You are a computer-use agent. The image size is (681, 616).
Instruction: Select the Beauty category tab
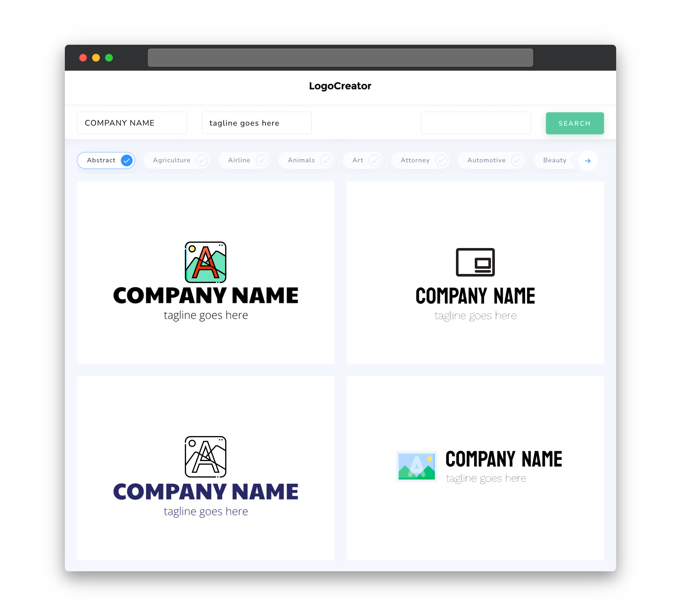point(555,160)
